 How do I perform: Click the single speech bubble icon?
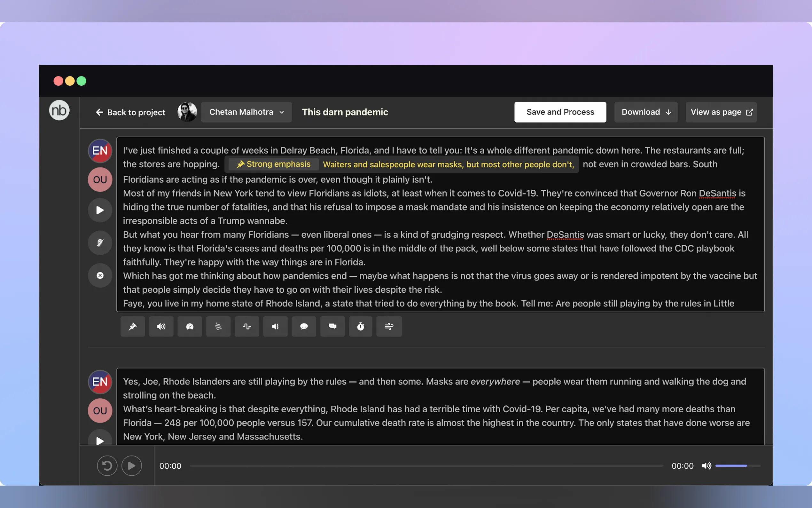point(304,326)
